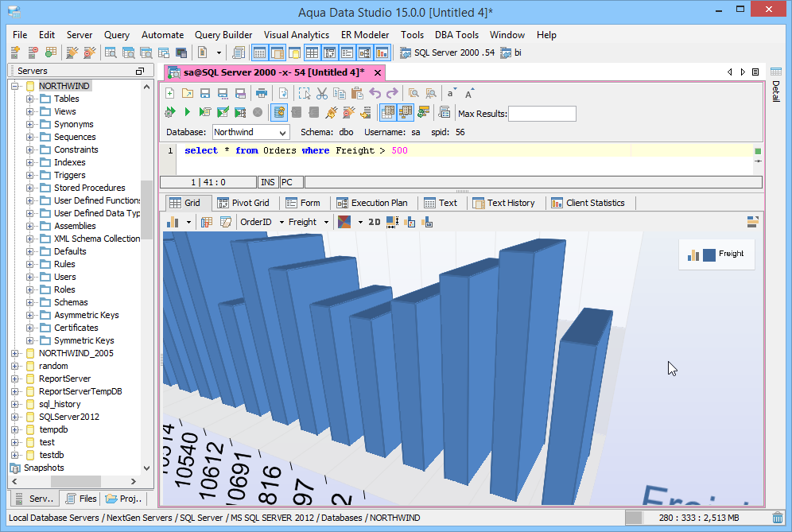Open the Detail side panel

[776, 84]
